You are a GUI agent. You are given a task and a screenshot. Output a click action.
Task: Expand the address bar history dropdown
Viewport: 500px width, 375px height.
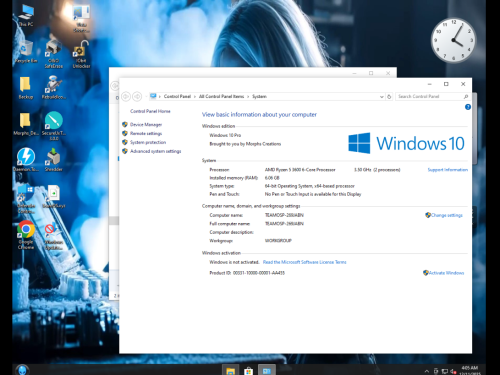pos(382,97)
